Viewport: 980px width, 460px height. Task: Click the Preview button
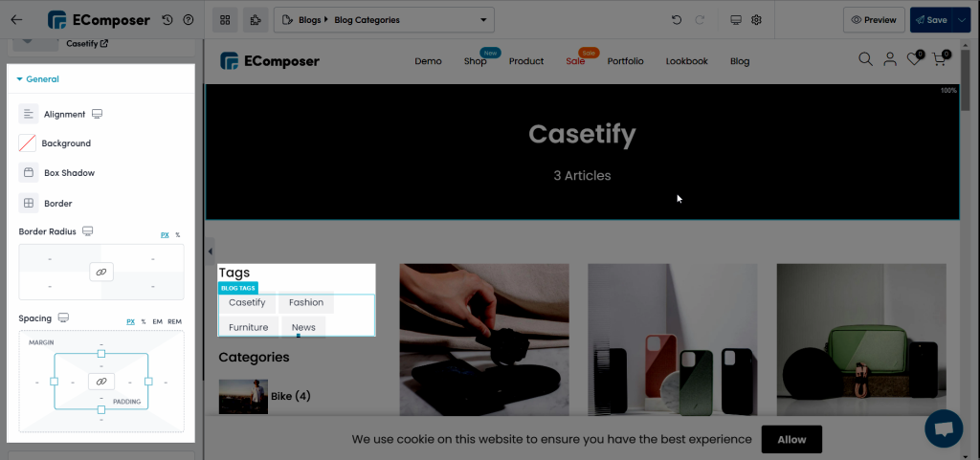[874, 20]
